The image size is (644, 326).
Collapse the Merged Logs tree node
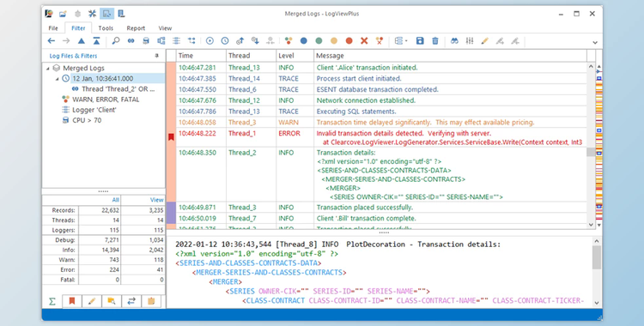(47, 68)
